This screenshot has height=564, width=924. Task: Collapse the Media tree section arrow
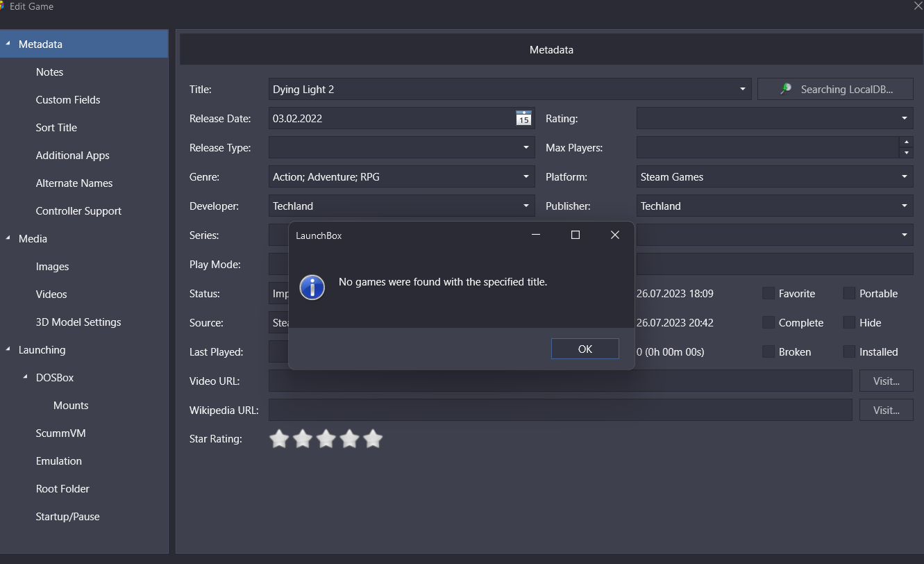[8, 238]
